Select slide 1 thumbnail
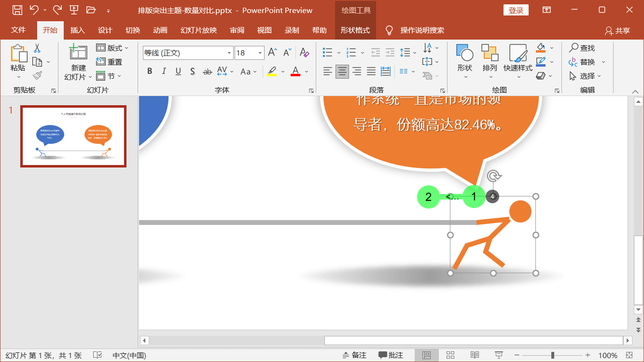644x362 pixels. [x=73, y=136]
